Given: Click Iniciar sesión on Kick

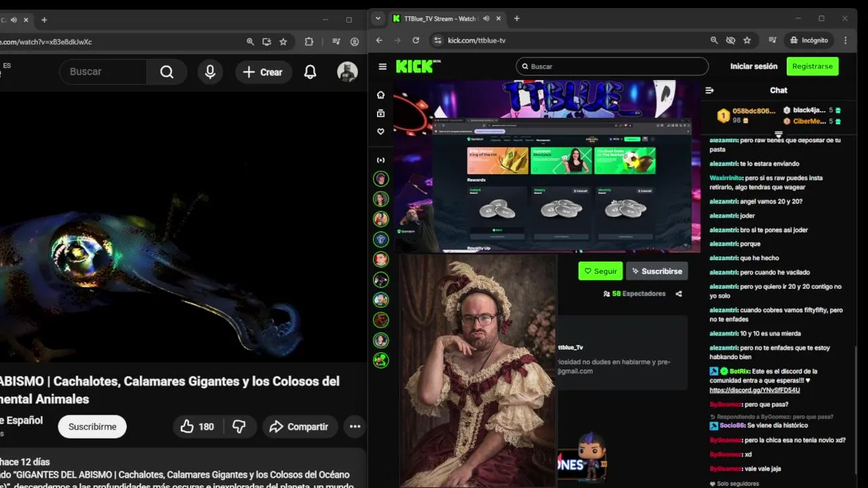Looking at the screenshot, I should coord(753,66).
